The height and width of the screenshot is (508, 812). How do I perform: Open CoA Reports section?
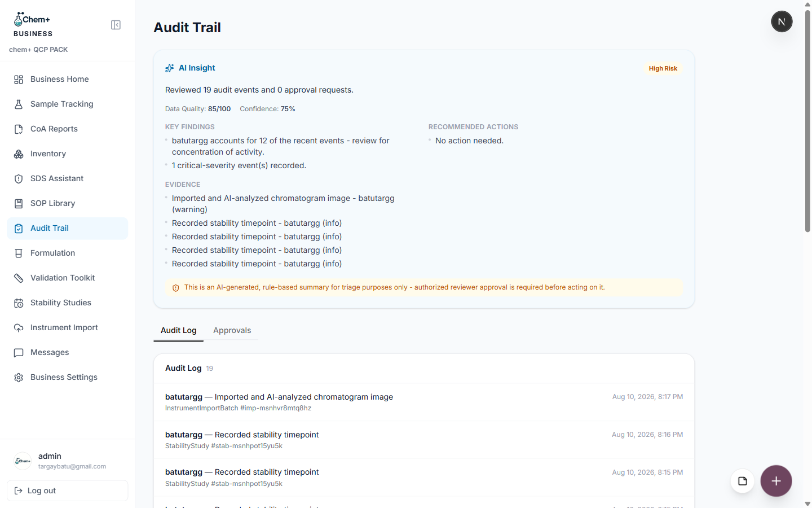68,129
